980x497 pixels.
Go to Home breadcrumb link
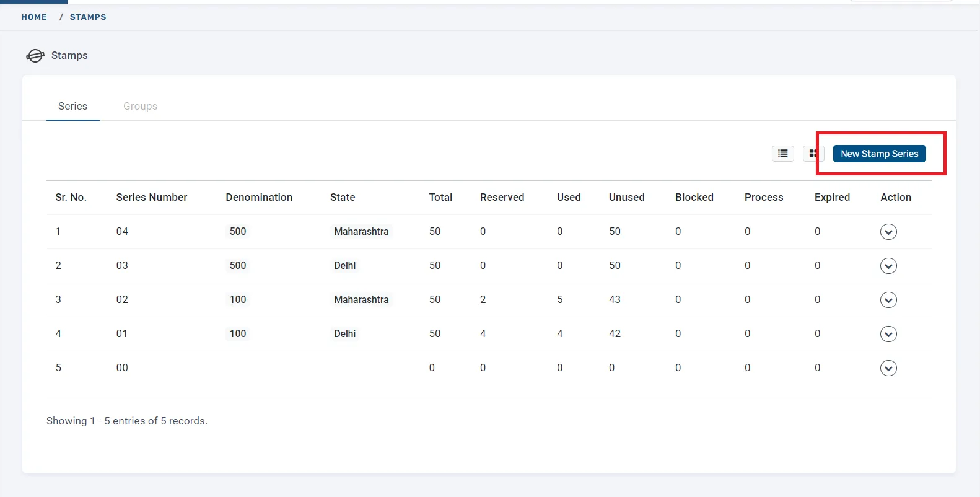(x=34, y=17)
